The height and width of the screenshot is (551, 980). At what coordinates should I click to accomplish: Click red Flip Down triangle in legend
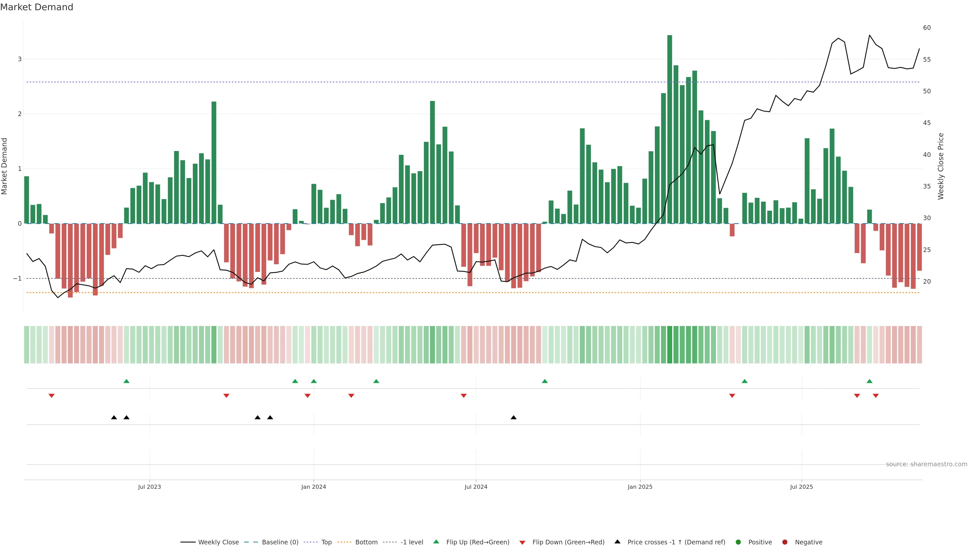coord(522,543)
